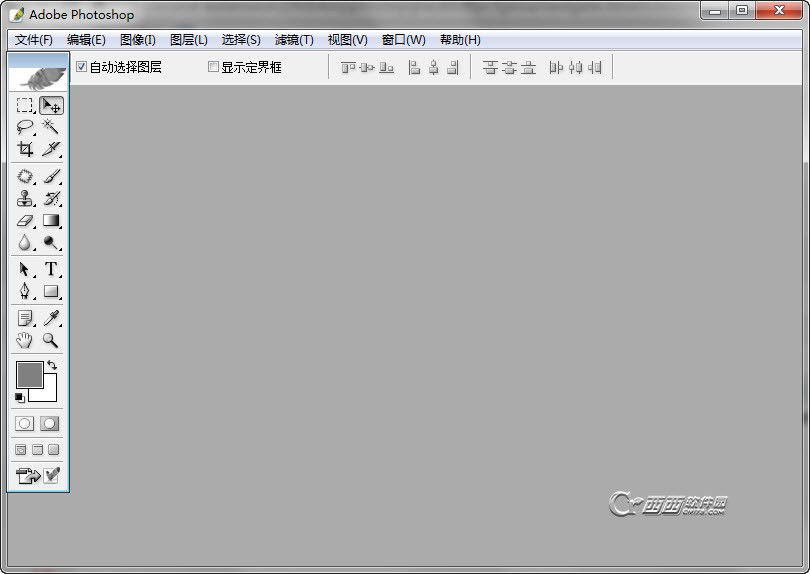This screenshot has height=574, width=810.
Task: Enable the 显示定界框 checkbox
Action: pyautogui.click(x=213, y=67)
